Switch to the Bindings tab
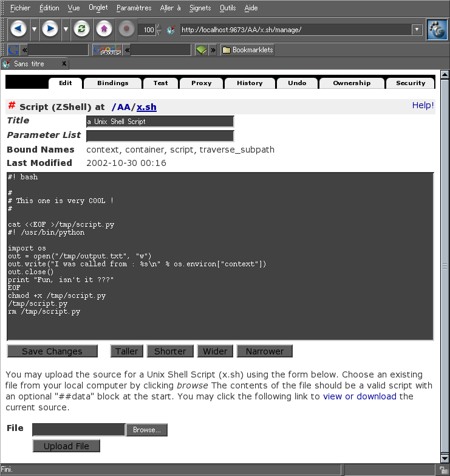The width and height of the screenshot is (450, 476). [112, 83]
